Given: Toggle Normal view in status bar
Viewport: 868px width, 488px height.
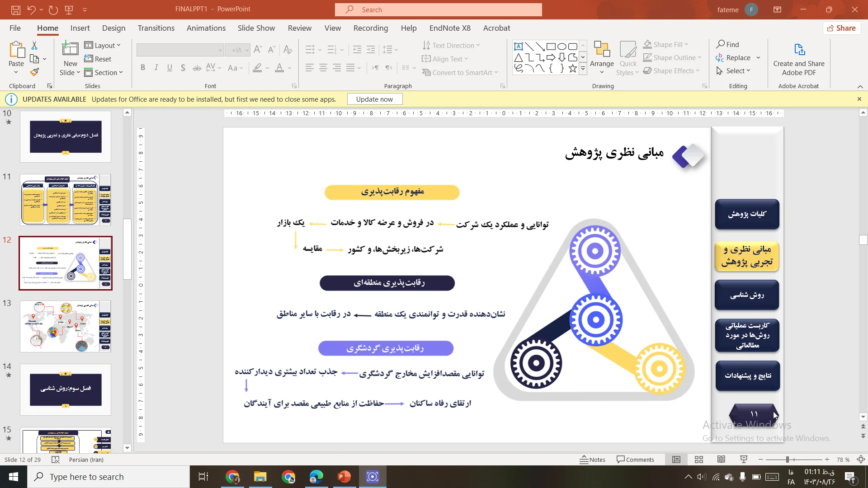Looking at the screenshot, I should pos(676,460).
